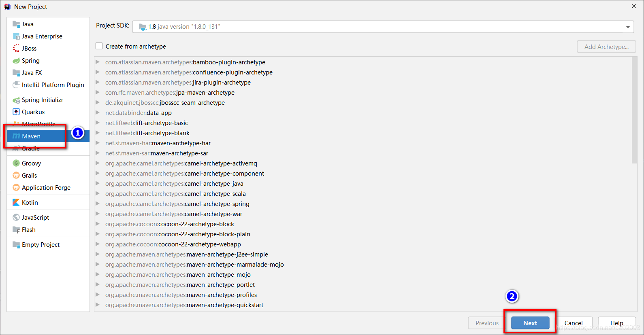Expand confluence-plugin-archetype entry
The width and height of the screenshot is (644, 335).
pos(98,72)
